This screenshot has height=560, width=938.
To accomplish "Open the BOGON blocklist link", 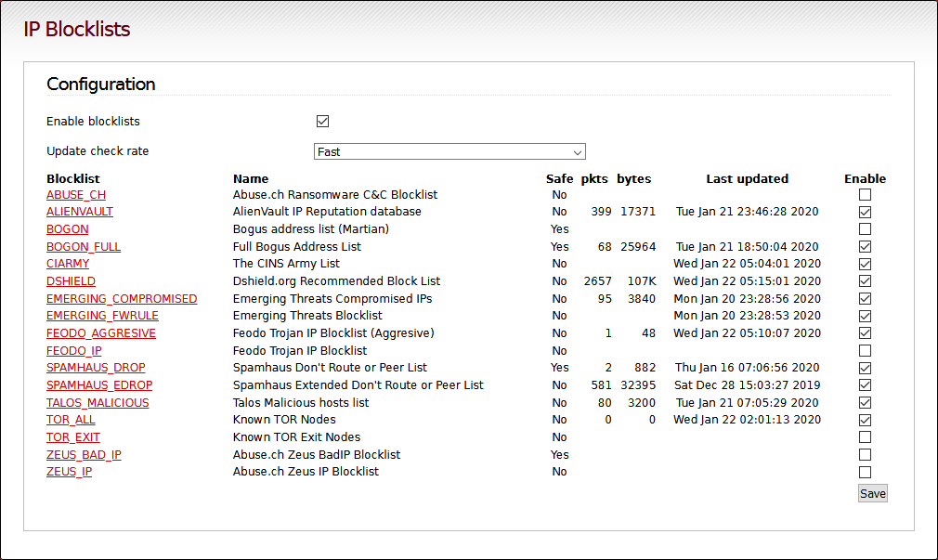I will [x=68, y=229].
